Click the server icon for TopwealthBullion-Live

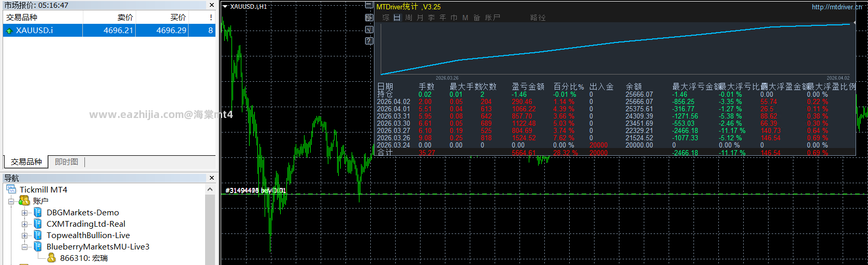[38, 235]
